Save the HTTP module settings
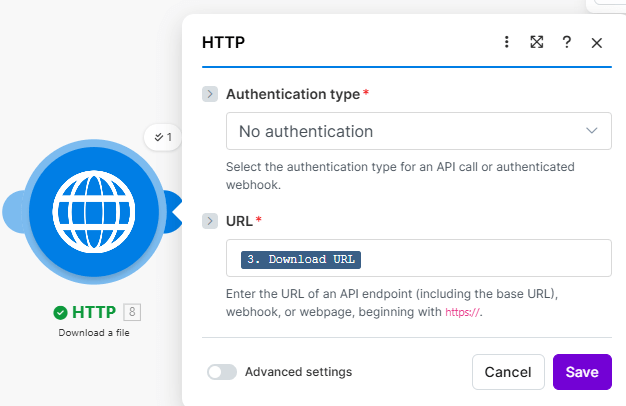The width and height of the screenshot is (626, 406). point(582,372)
